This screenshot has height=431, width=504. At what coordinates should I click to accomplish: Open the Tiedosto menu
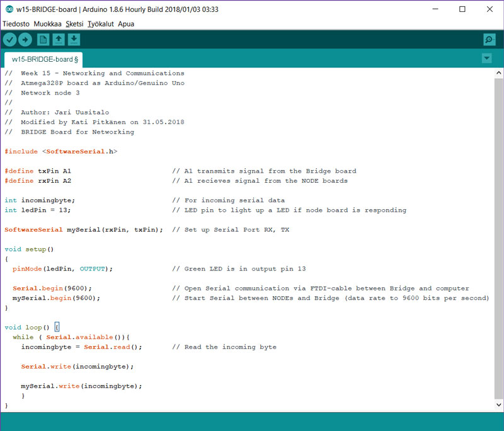click(x=16, y=24)
